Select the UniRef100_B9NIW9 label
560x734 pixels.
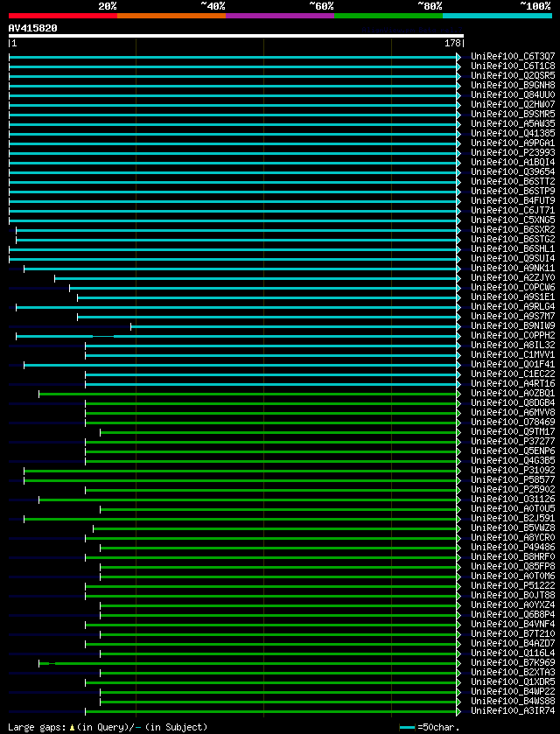click(x=513, y=325)
